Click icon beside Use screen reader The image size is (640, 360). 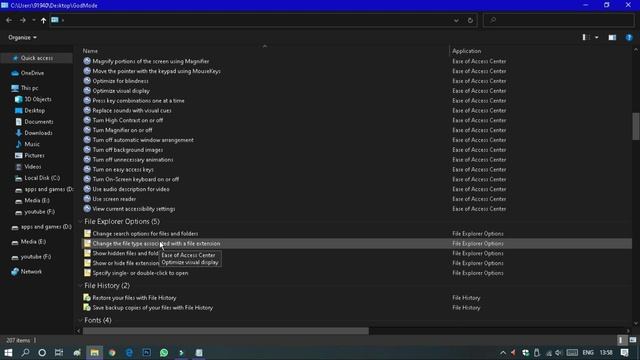87,199
